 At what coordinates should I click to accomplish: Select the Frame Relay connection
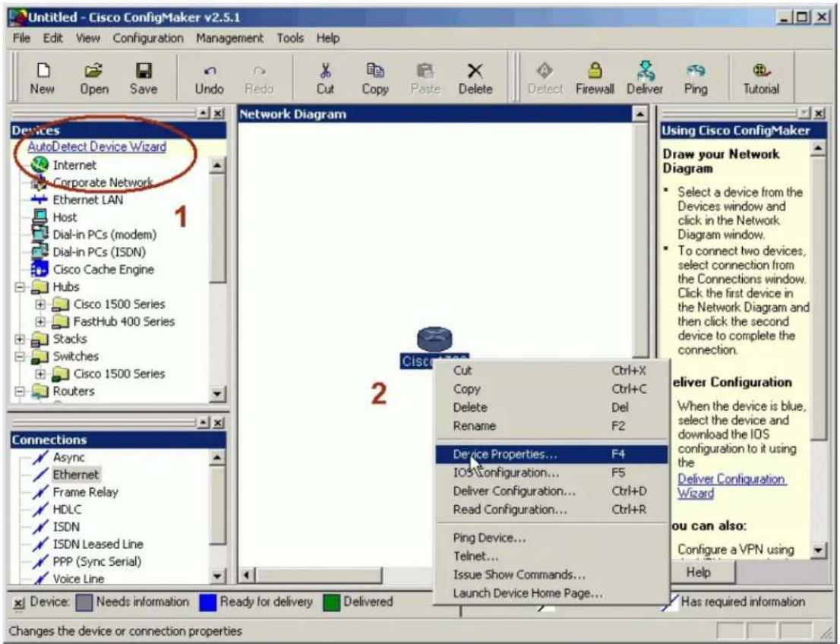click(x=85, y=492)
